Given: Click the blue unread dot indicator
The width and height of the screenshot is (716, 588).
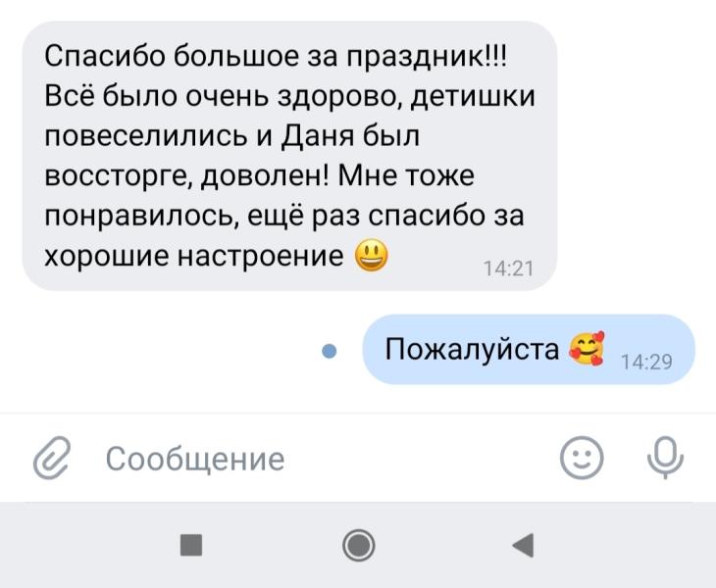Looking at the screenshot, I should [330, 351].
